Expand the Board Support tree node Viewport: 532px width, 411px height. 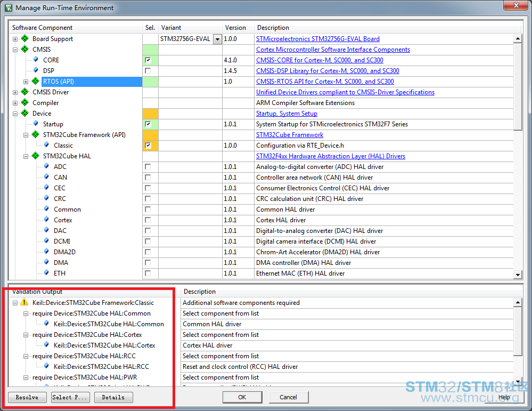pos(15,39)
